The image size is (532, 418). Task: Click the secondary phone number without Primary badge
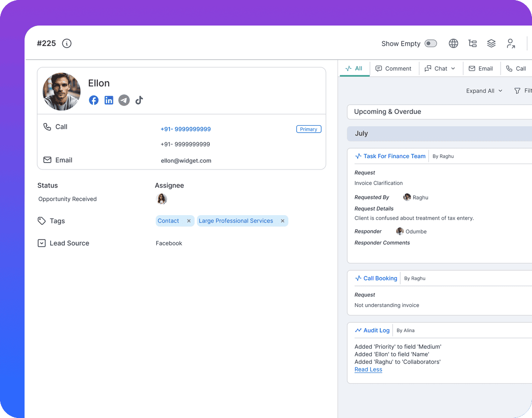[x=185, y=144]
